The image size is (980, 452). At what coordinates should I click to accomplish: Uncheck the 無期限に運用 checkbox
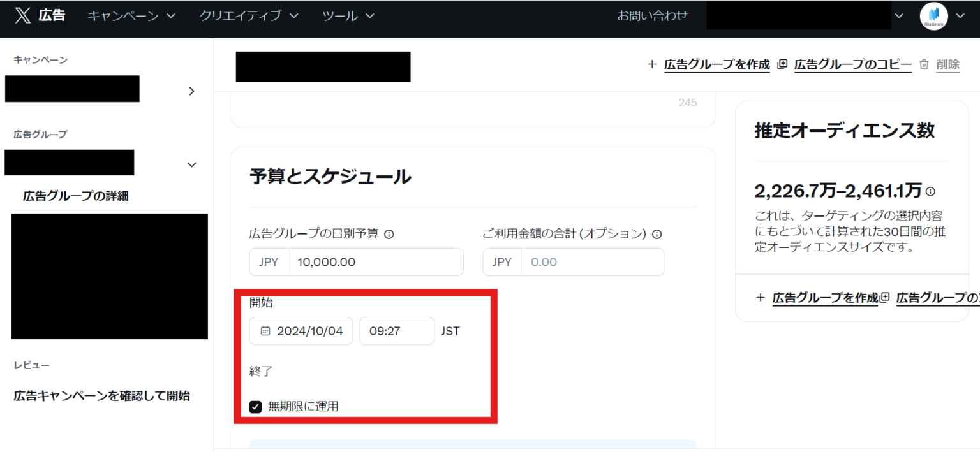click(255, 407)
